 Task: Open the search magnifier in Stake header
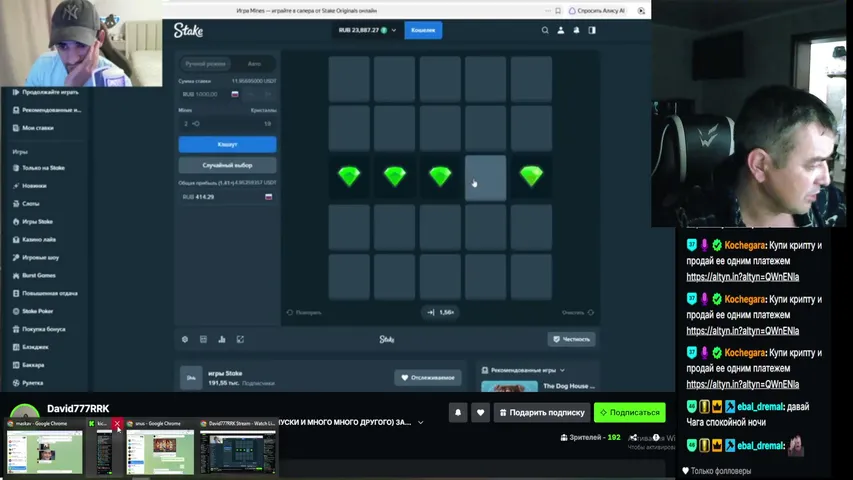pyautogui.click(x=545, y=30)
